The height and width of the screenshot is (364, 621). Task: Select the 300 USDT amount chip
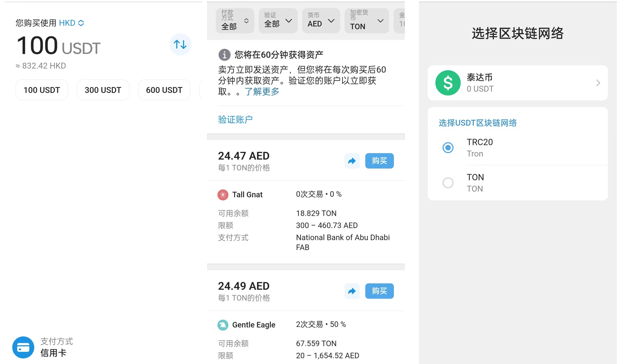pyautogui.click(x=103, y=90)
